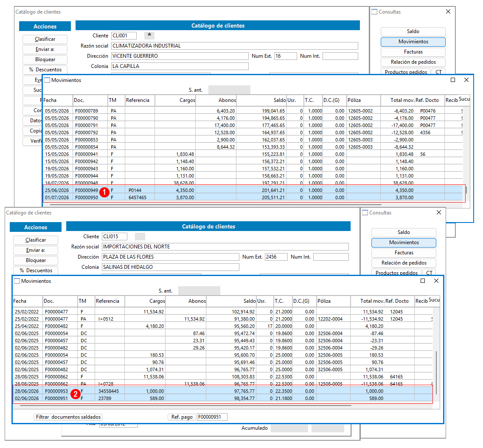Click Bloquear in the upper Acciones list
The image size is (483, 448).
pos(45,59)
